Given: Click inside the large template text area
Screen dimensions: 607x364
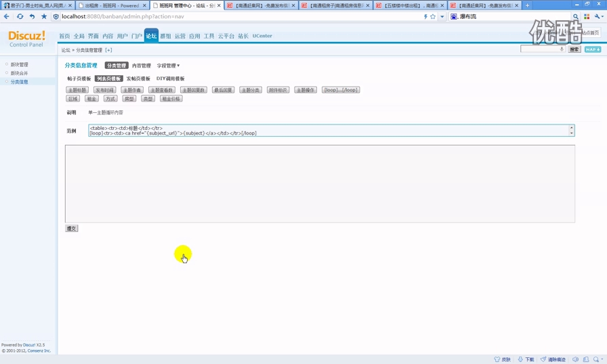Looking at the screenshot, I should (x=319, y=183).
